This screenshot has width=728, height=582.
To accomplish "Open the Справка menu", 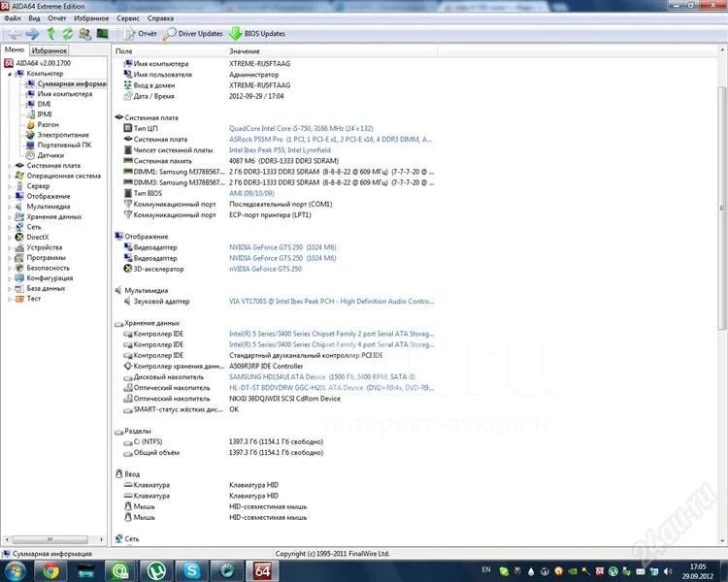I will [160, 18].
